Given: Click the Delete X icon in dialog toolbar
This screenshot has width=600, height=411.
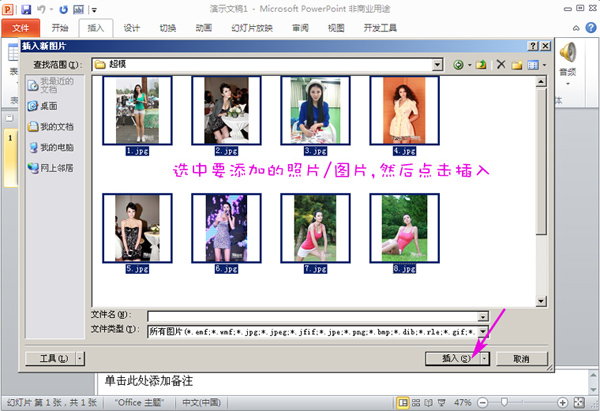Looking at the screenshot, I should click(x=501, y=64).
